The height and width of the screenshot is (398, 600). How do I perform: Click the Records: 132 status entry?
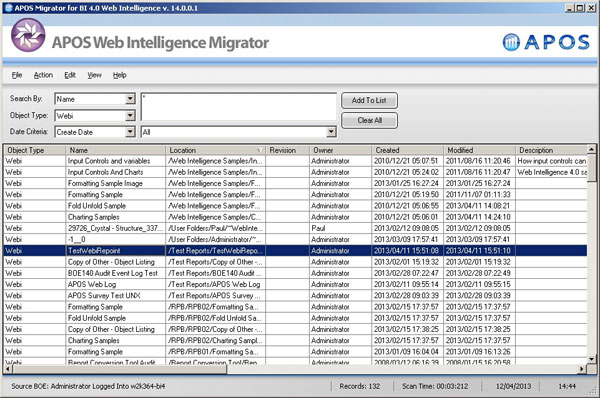(x=360, y=386)
